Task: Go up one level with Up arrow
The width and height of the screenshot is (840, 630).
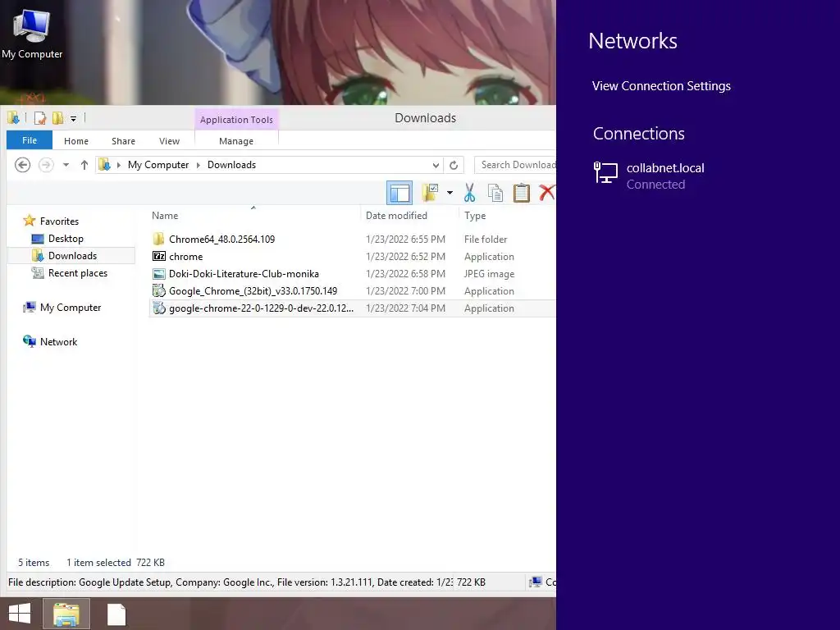Action: coord(84,165)
